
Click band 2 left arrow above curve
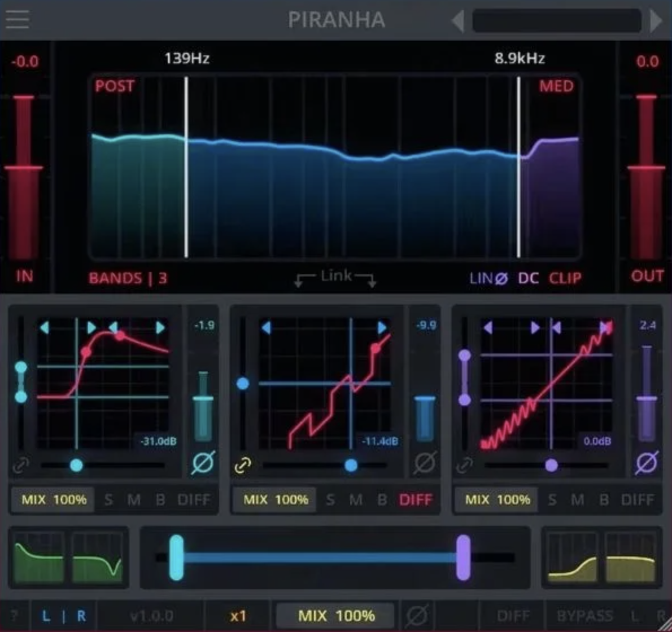click(x=266, y=328)
